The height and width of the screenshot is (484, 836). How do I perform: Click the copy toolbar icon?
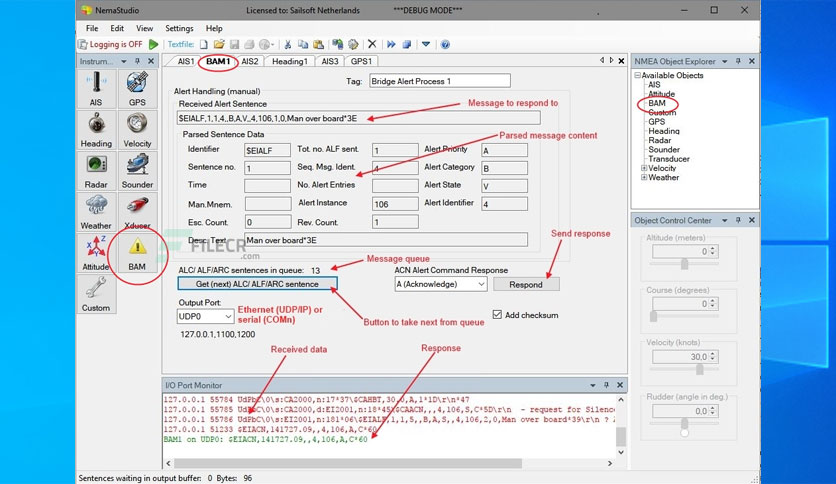(x=303, y=44)
